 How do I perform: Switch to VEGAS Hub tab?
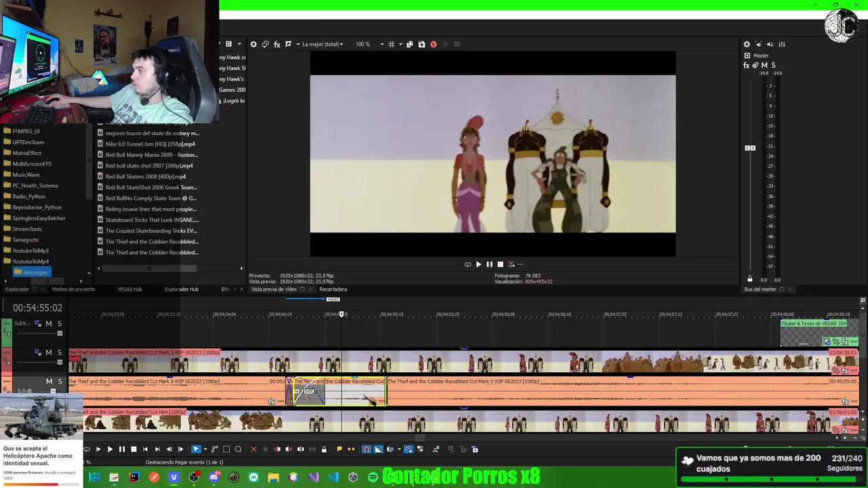coord(130,289)
